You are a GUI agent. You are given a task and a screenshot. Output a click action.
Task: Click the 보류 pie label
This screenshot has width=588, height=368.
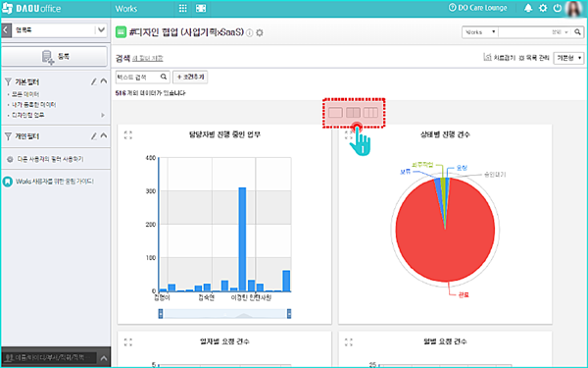pos(406,172)
